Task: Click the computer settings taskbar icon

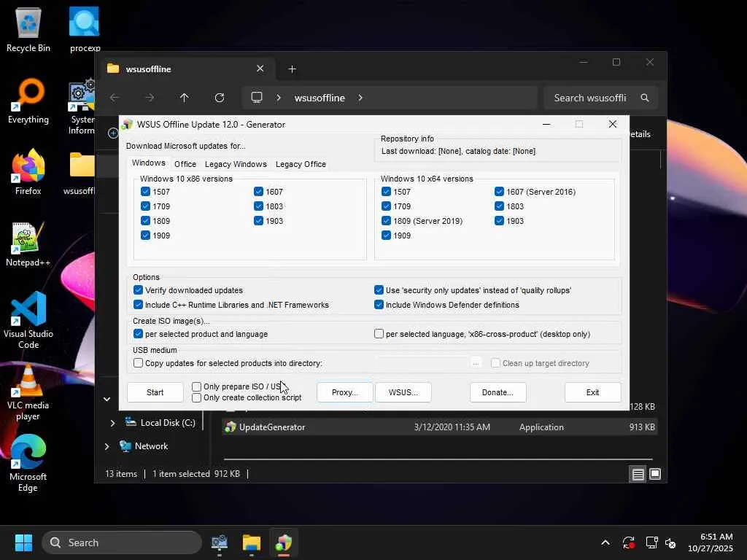Action: pyautogui.click(x=219, y=542)
